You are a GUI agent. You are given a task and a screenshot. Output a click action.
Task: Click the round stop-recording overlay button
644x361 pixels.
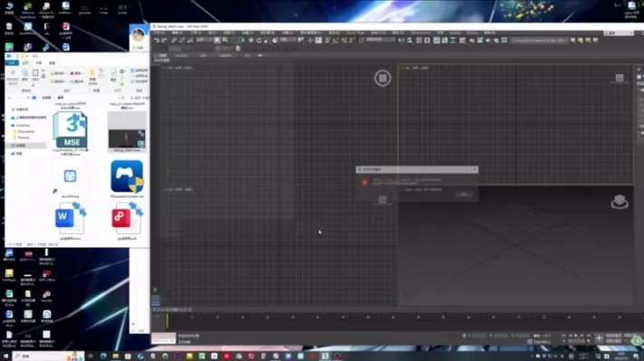[382, 78]
